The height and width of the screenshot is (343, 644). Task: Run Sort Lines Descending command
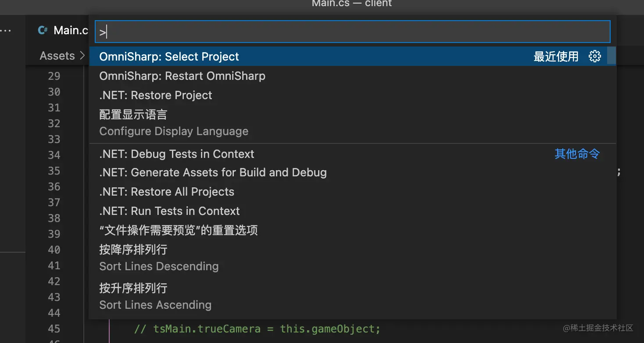pyautogui.click(x=353, y=258)
